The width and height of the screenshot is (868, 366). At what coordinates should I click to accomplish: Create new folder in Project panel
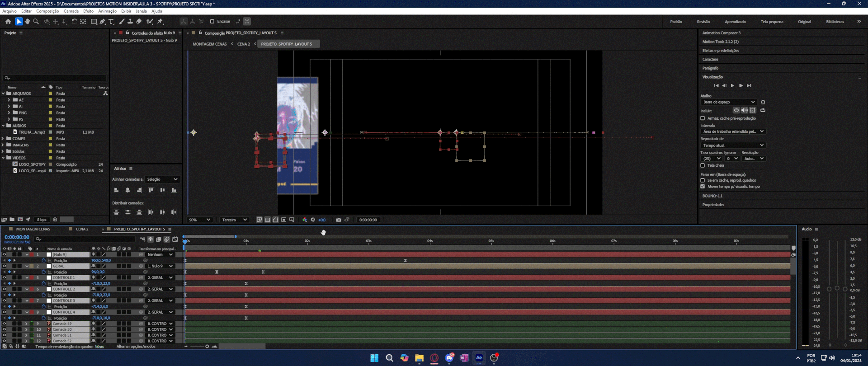[x=12, y=220]
